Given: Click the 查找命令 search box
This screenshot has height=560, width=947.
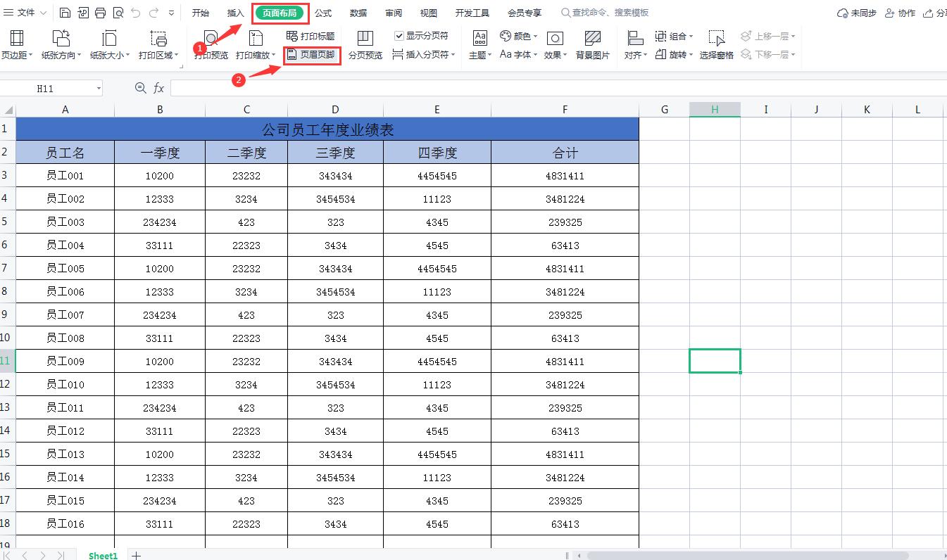Looking at the screenshot, I should point(606,13).
